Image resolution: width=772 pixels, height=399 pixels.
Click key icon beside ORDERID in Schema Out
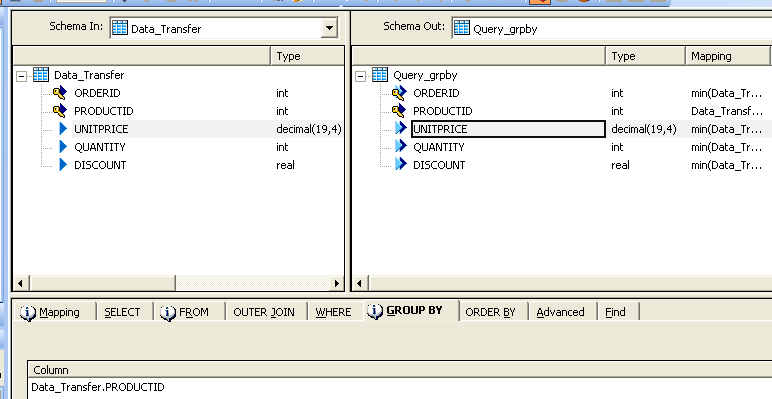(x=399, y=93)
